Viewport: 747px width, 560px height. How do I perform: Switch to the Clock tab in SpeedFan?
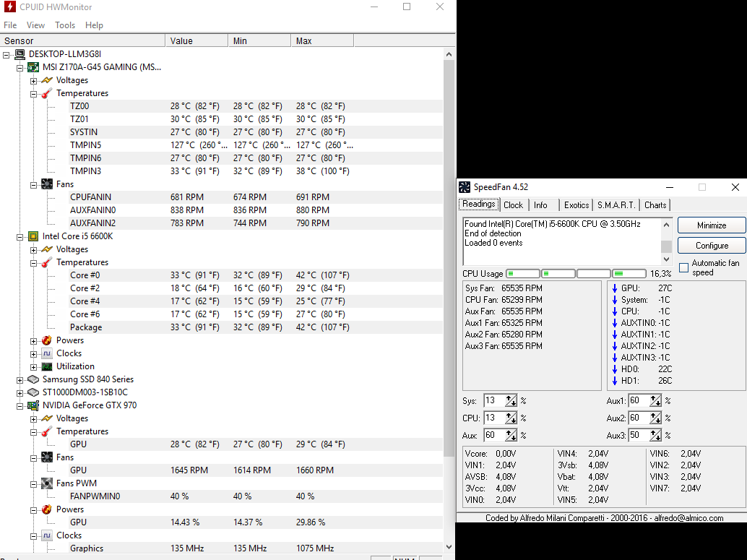coord(513,205)
